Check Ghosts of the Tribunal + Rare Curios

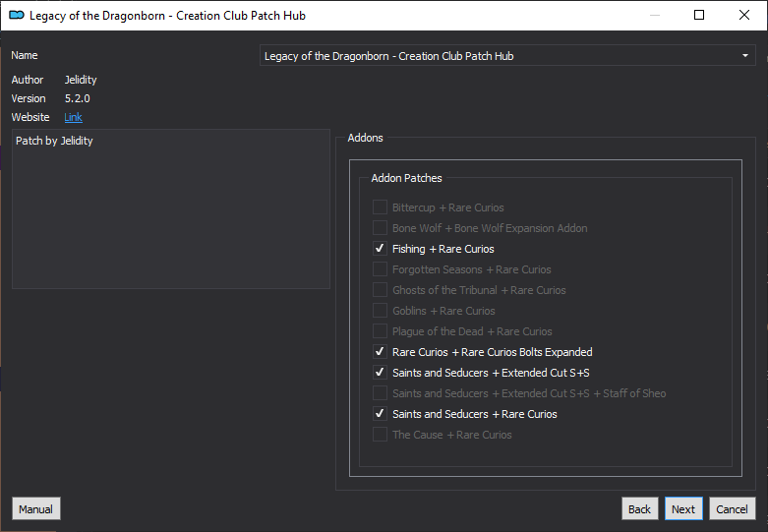(380, 290)
